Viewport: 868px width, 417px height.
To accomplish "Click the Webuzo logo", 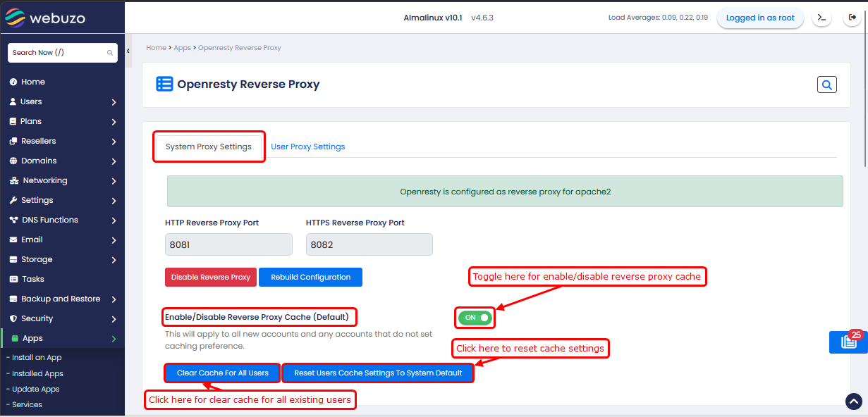I will pos(46,18).
